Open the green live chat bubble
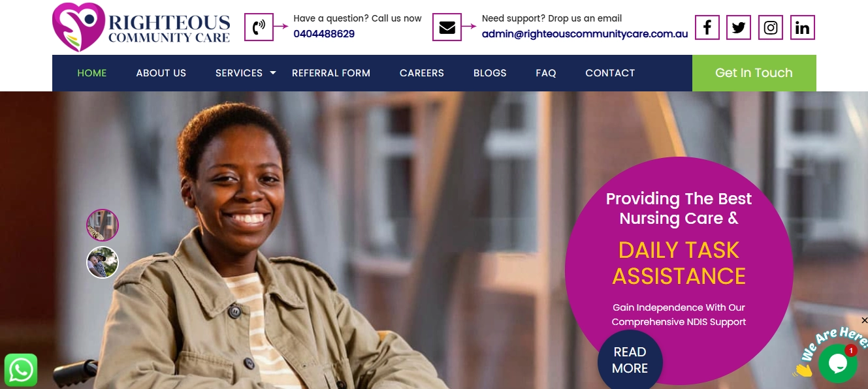868x389 pixels. point(837,364)
